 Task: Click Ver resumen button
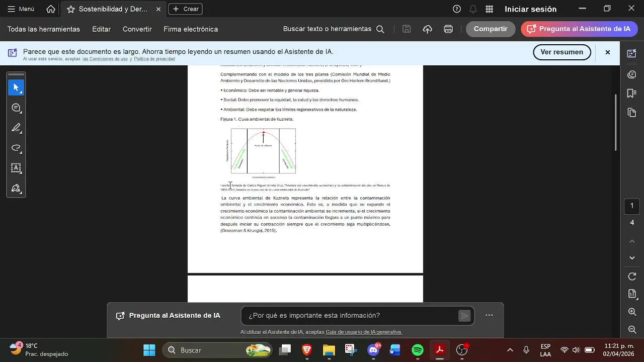coord(562,52)
